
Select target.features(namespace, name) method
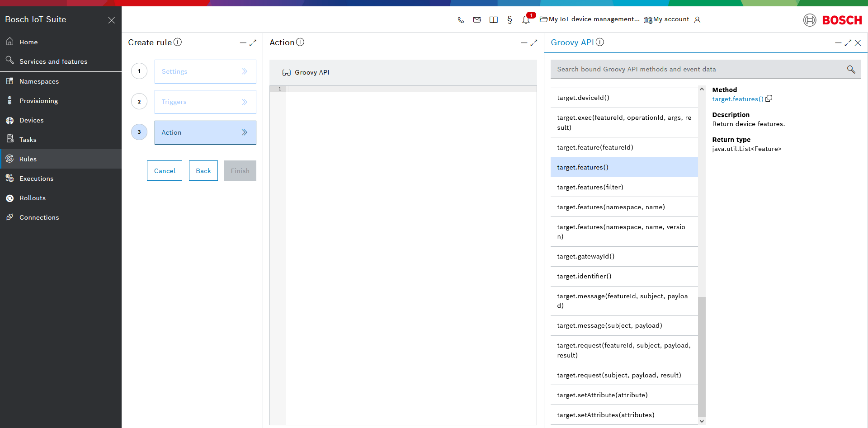[x=624, y=207]
